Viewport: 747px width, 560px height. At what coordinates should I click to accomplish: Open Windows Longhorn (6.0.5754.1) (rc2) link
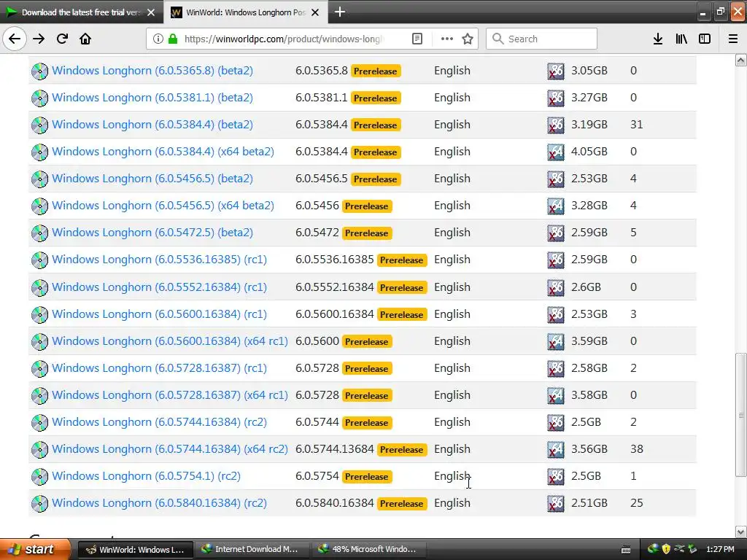[146, 476]
